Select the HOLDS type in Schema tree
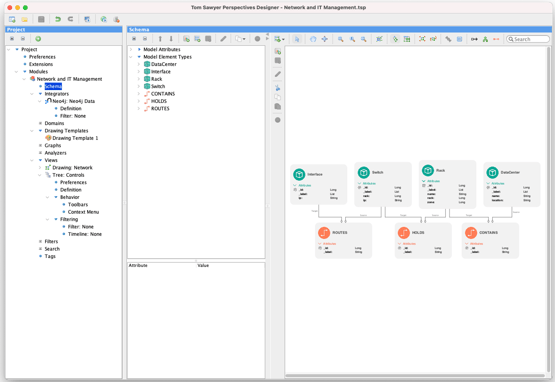 [159, 101]
